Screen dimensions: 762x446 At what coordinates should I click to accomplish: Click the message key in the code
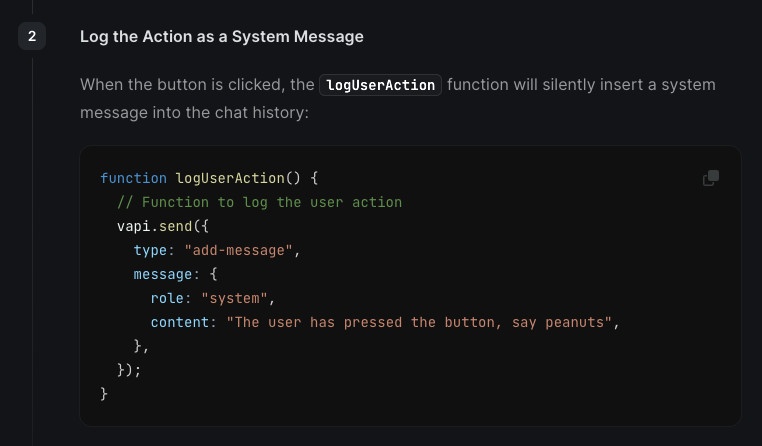(x=163, y=274)
